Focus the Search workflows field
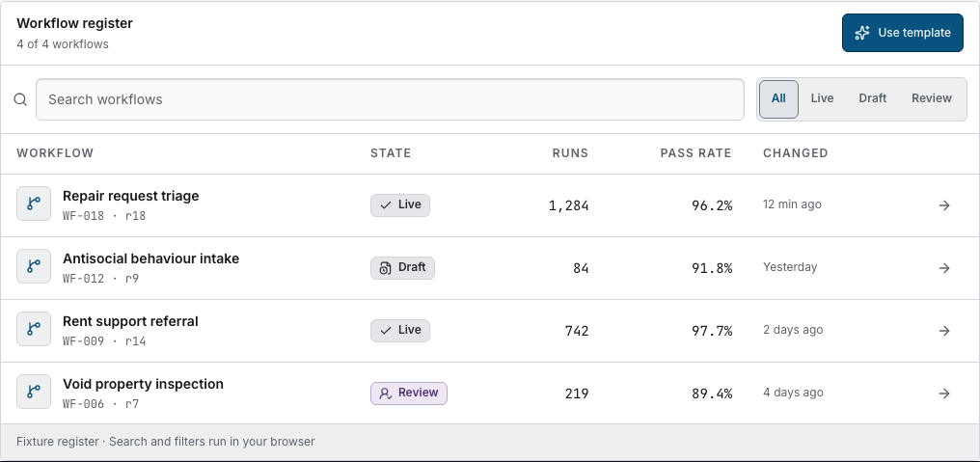Viewport: 980px width, 462px height. tap(390, 99)
